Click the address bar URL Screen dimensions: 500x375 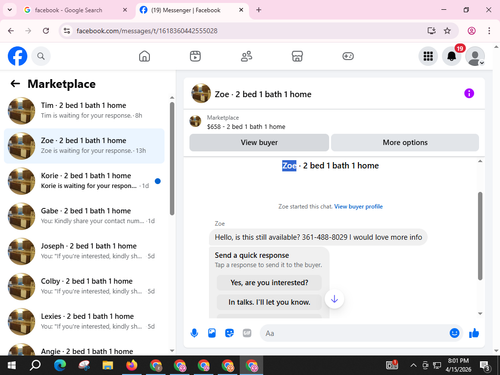point(147,31)
